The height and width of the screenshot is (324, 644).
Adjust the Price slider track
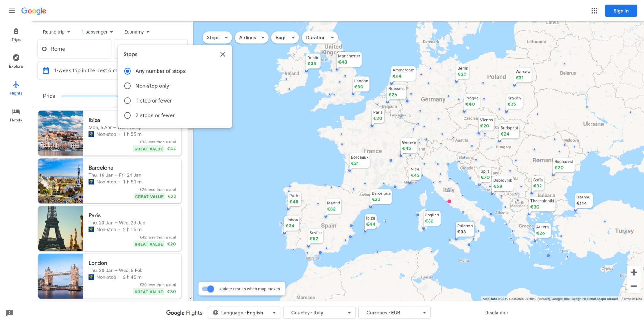pos(90,96)
